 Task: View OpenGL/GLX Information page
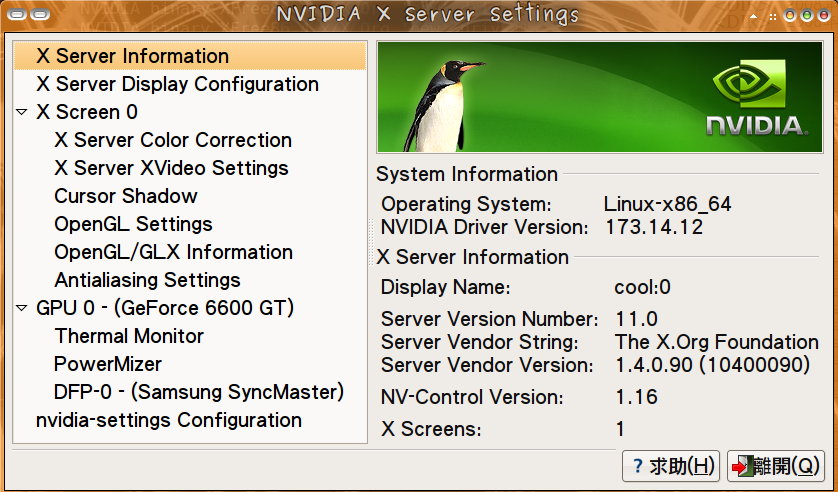174,252
